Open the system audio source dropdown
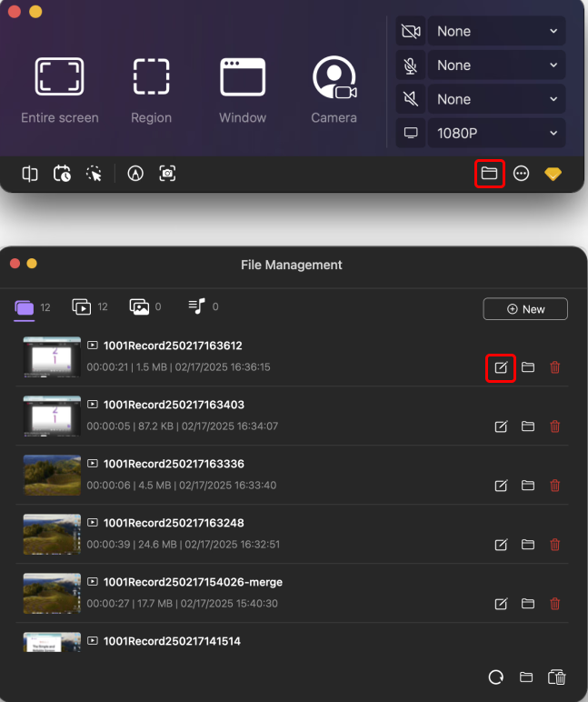 click(497, 99)
